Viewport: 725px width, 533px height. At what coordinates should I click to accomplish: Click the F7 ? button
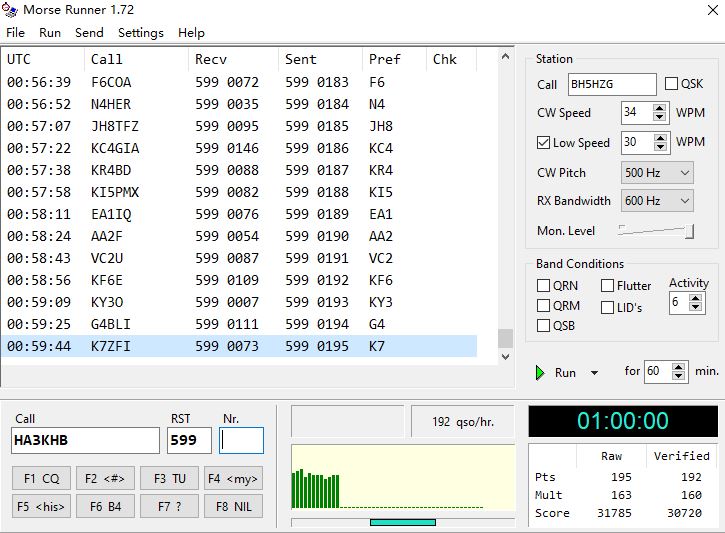pos(169,507)
